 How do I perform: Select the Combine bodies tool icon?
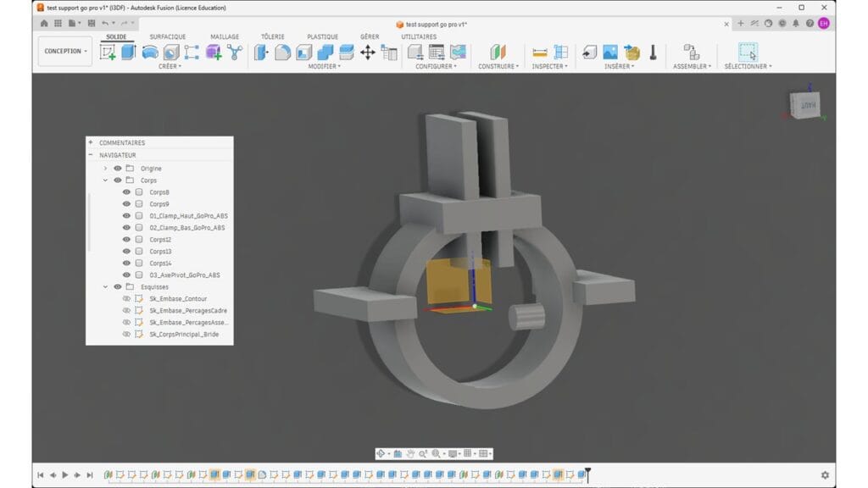[x=325, y=52]
